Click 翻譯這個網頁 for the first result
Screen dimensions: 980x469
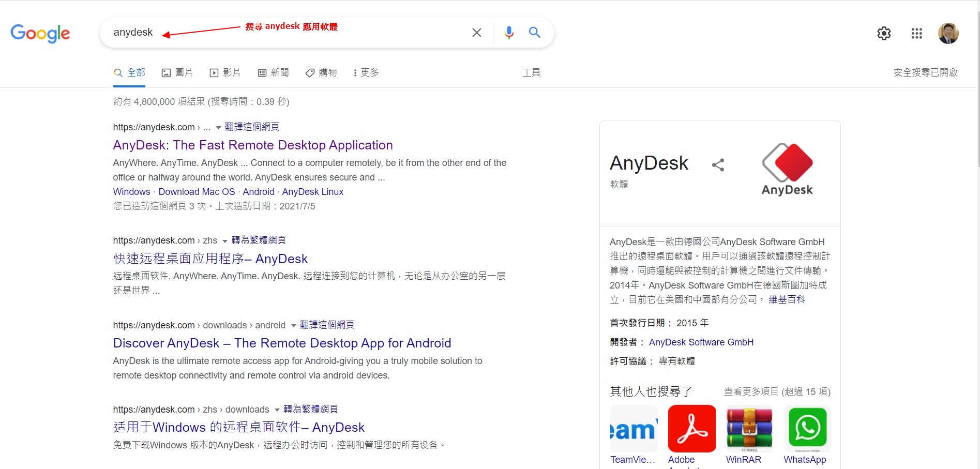click(252, 127)
